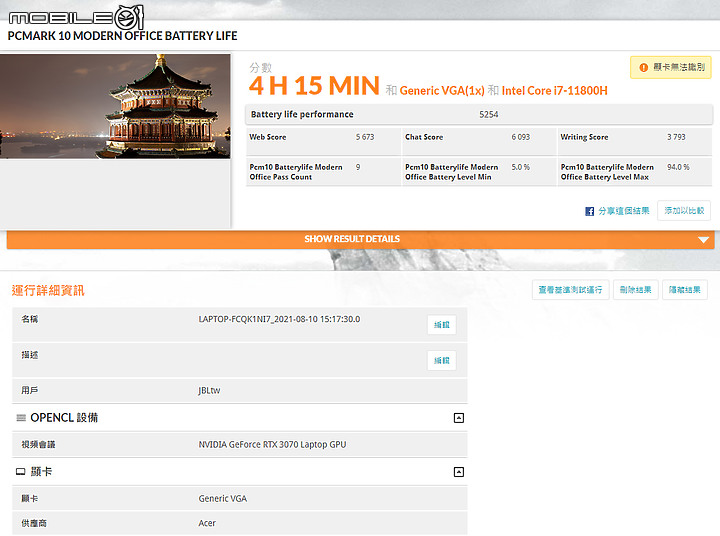This screenshot has height=536, width=720.
Task: Click the Battery life performance value 5254
Action: coord(489,114)
